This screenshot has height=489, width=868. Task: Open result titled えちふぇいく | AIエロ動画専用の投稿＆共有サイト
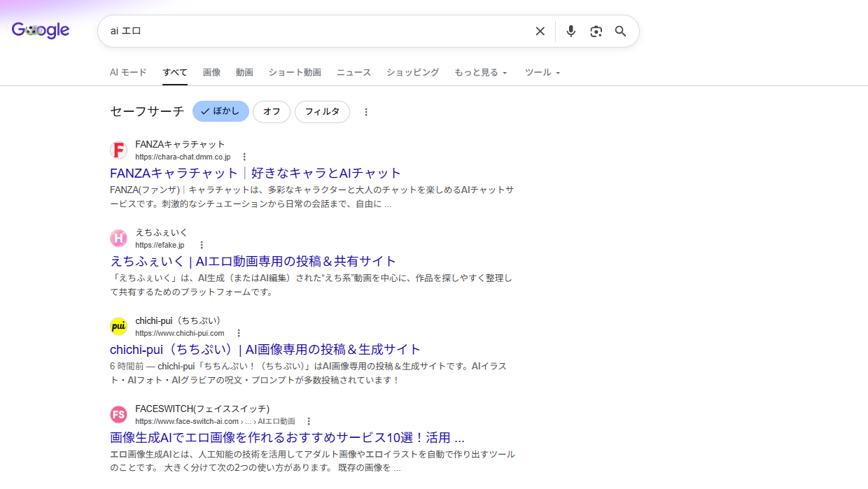point(253,261)
